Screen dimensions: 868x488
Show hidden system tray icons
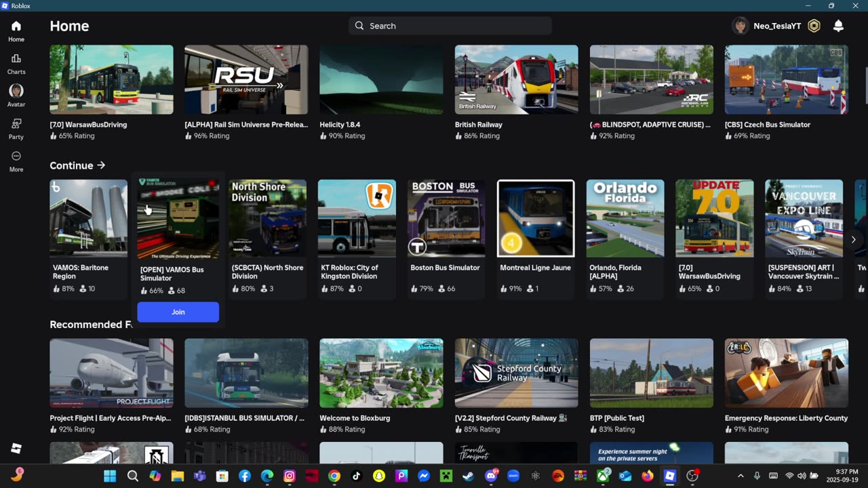pos(741,476)
